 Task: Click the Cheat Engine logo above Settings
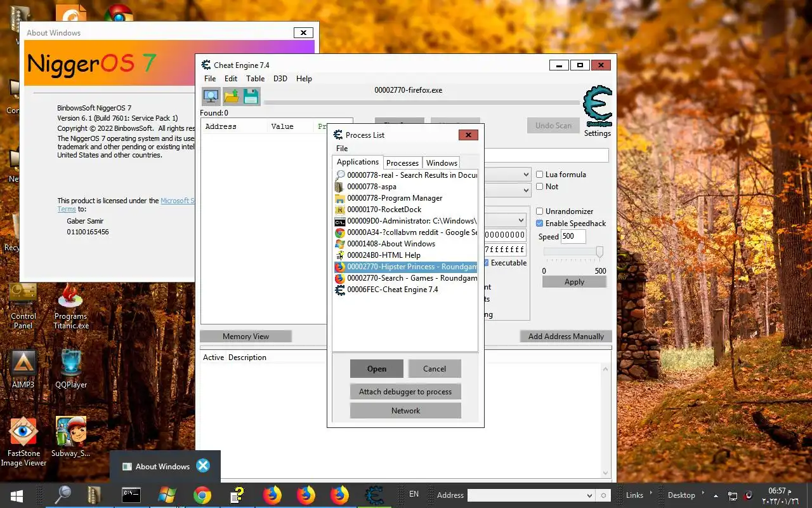pos(598,106)
